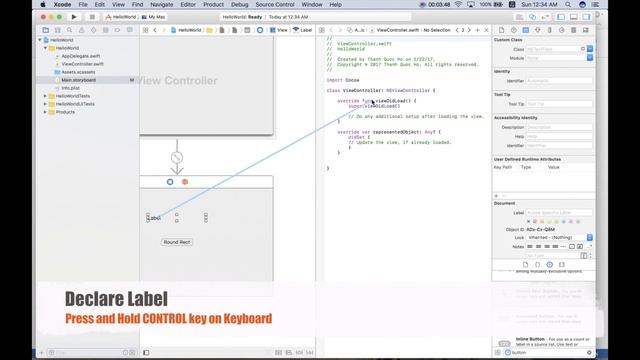Pick the blue document label color

tap(564, 222)
